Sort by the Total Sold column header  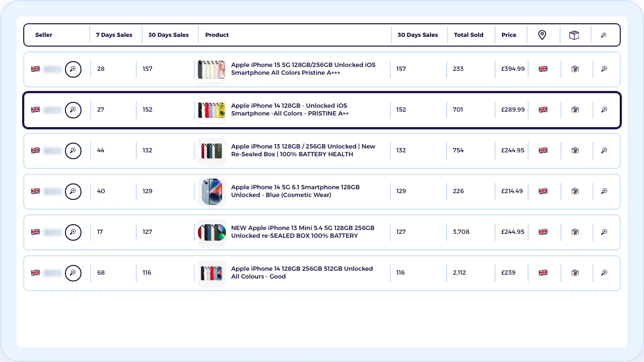point(468,35)
